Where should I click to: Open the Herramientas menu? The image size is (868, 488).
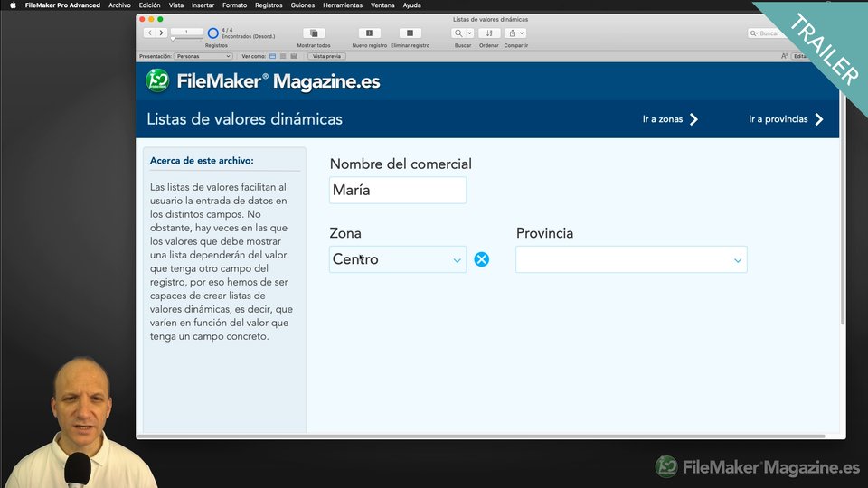(x=343, y=5)
